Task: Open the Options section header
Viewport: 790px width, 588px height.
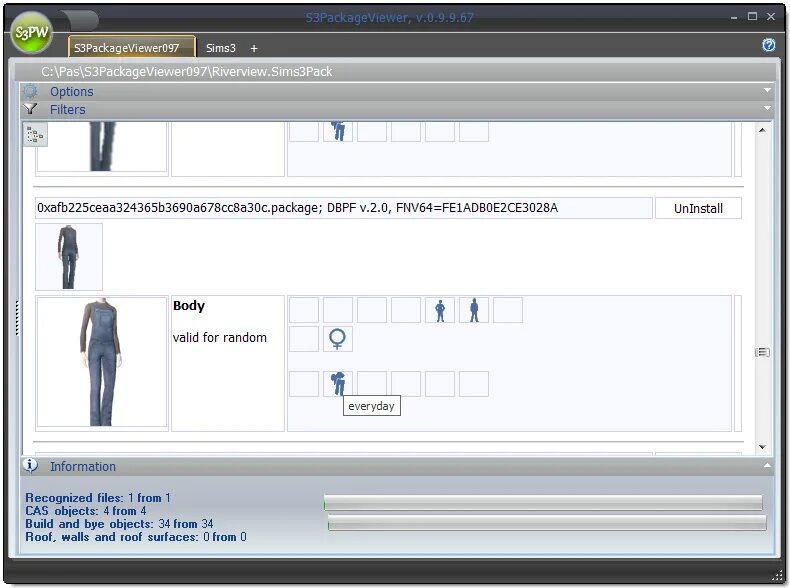Action: point(397,92)
